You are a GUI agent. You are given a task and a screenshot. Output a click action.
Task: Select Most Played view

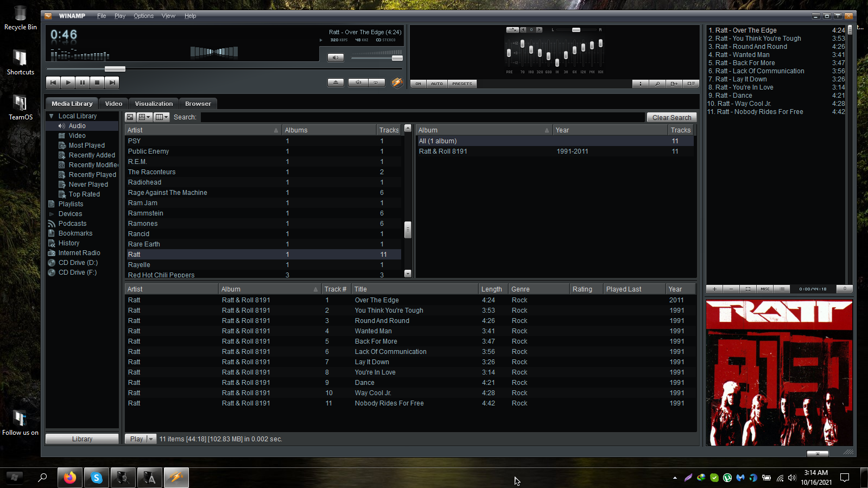tap(87, 145)
